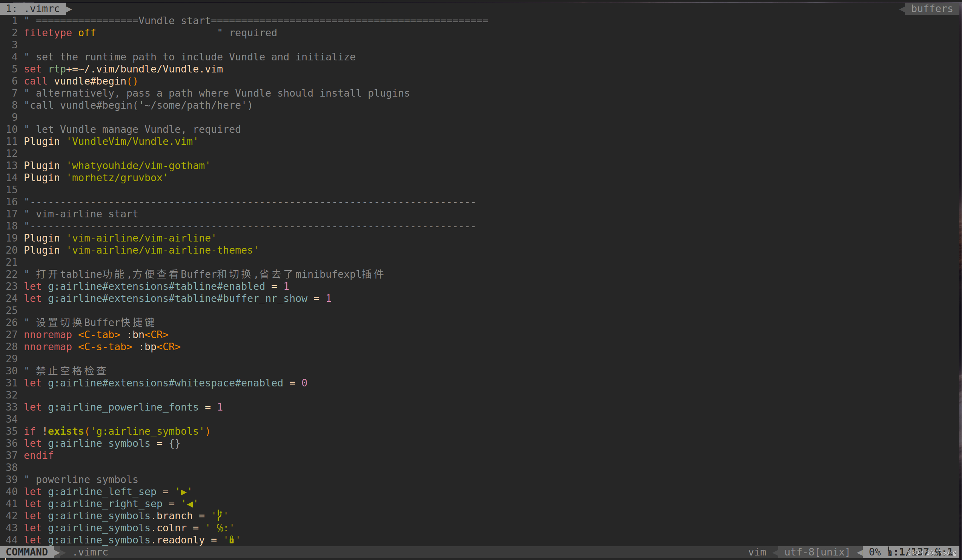Click line number 35 in the gutter
The width and height of the screenshot is (962, 560).
(11, 431)
